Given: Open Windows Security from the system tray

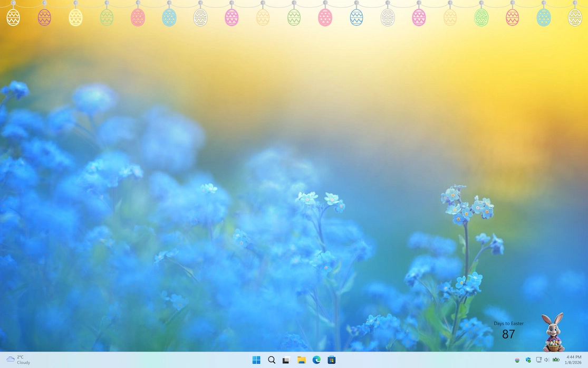Looking at the screenshot, I should click(528, 360).
